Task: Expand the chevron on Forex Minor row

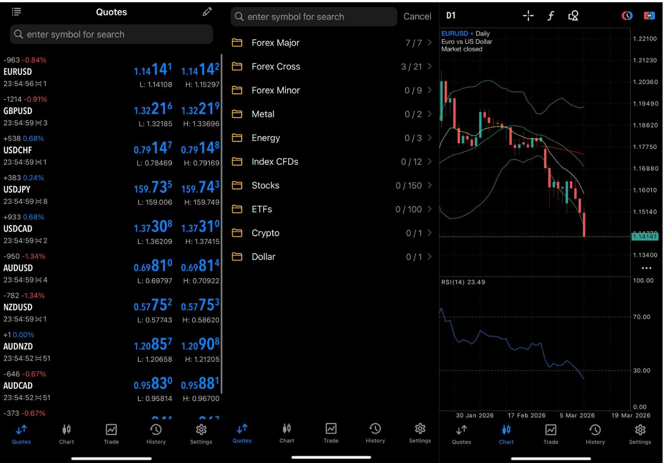Action: point(430,90)
